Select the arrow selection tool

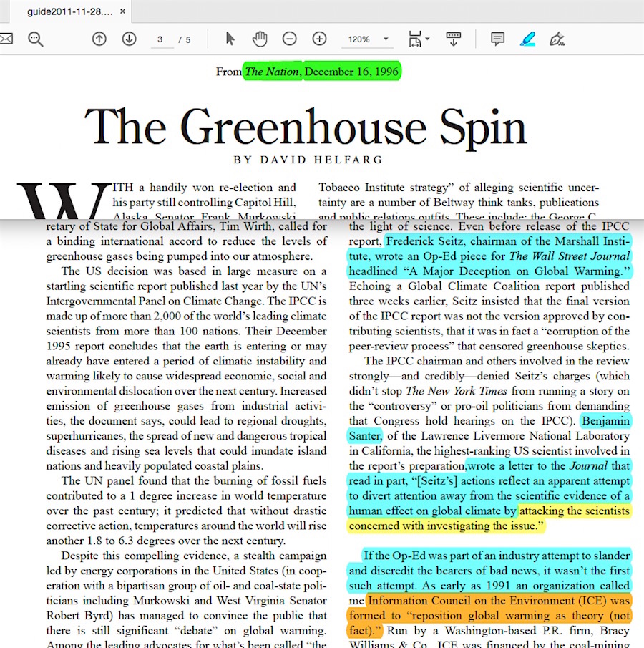[x=230, y=39]
